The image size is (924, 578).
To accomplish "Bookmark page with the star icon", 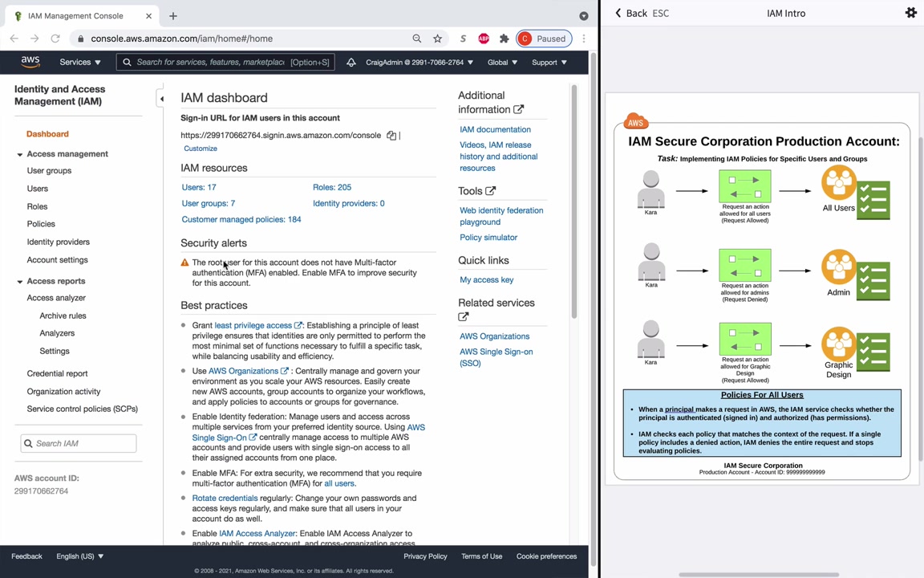I will pyautogui.click(x=437, y=39).
